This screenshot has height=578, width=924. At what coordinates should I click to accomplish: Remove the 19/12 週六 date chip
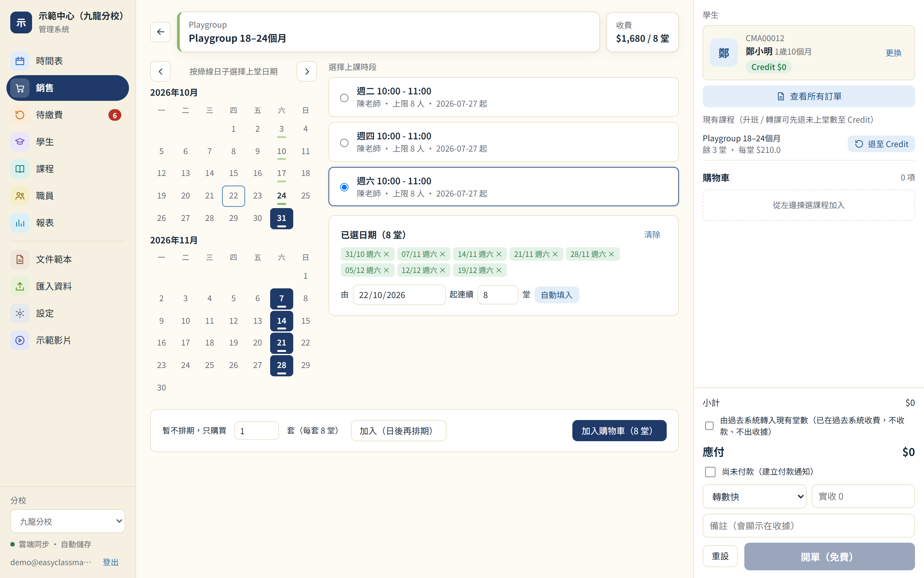(499, 270)
